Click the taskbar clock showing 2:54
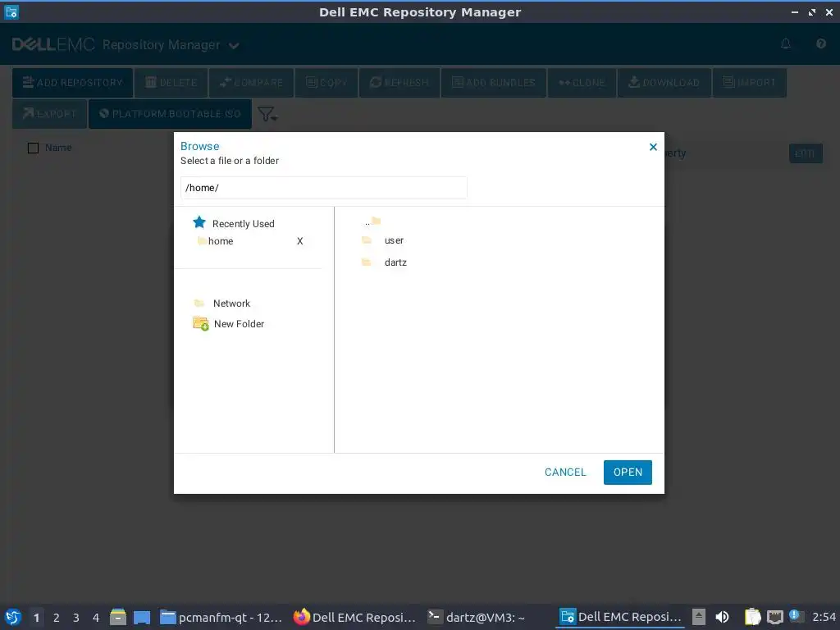This screenshot has height=630, width=840. click(824, 617)
